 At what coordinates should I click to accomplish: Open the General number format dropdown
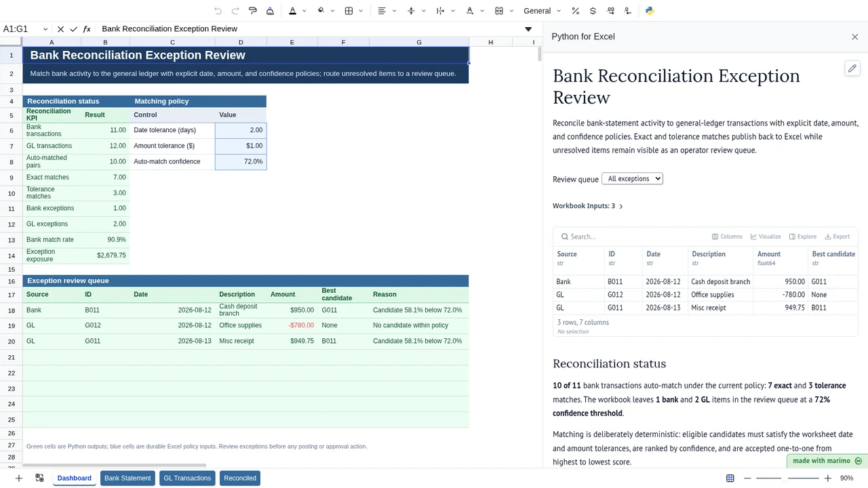tap(542, 11)
